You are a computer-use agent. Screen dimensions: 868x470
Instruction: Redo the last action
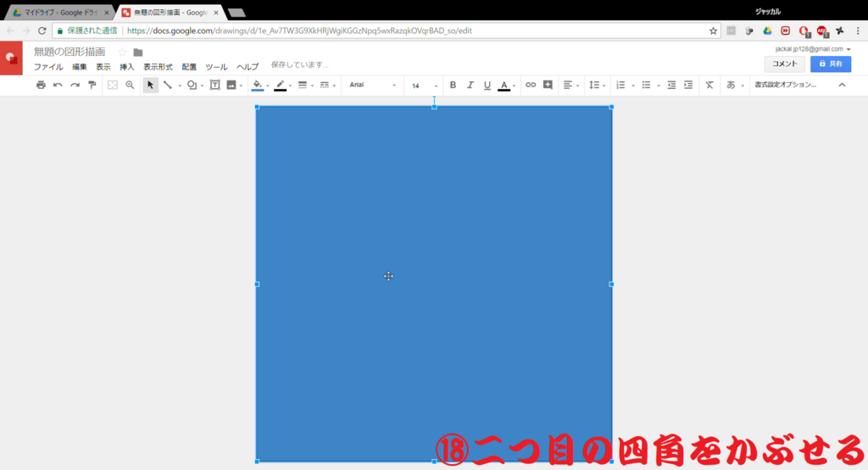click(x=75, y=86)
